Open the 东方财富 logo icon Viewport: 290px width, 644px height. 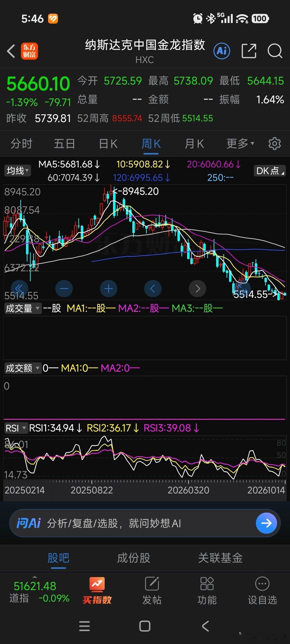30,51
